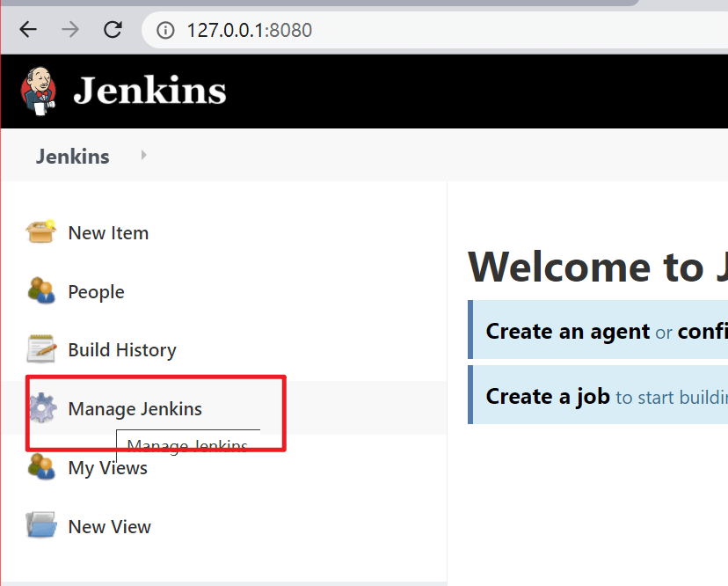The image size is (728, 586).
Task: Open the New View link
Action: pyautogui.click(x=110, y=527)
